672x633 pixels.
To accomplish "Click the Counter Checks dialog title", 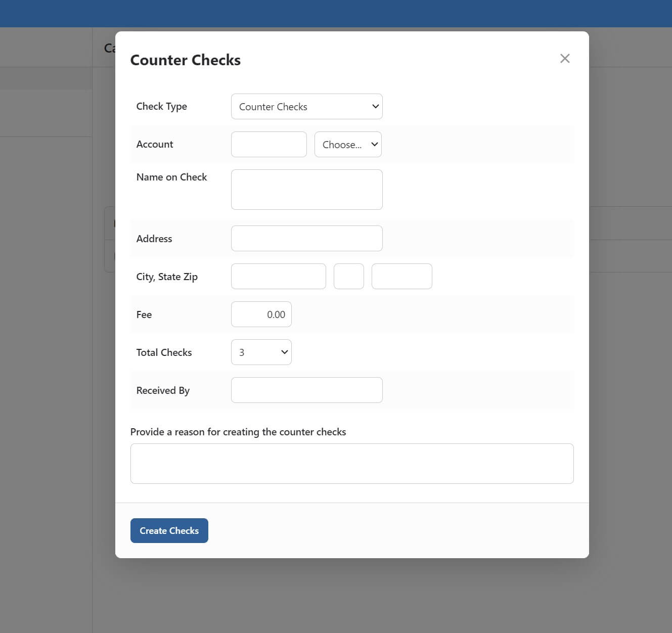I will (185, 60).
